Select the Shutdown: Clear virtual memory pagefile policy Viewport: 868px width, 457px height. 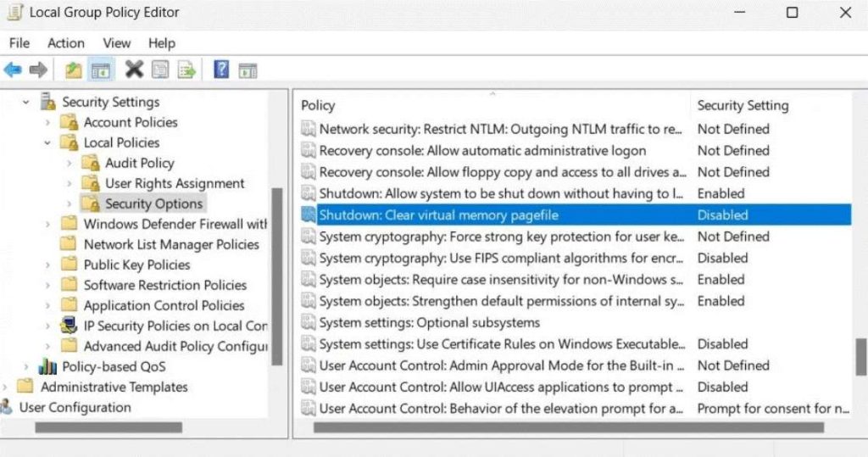[438, 215]
